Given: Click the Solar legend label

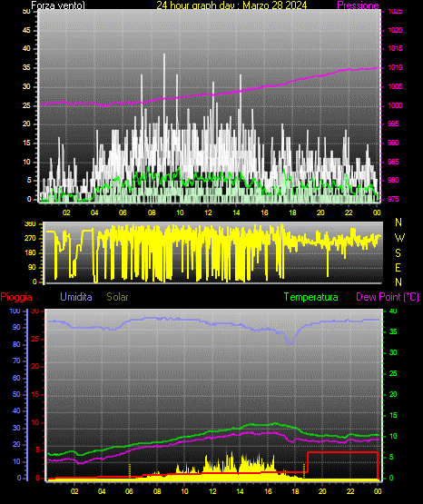Looking at the screenshot, I should coord(117,297).
